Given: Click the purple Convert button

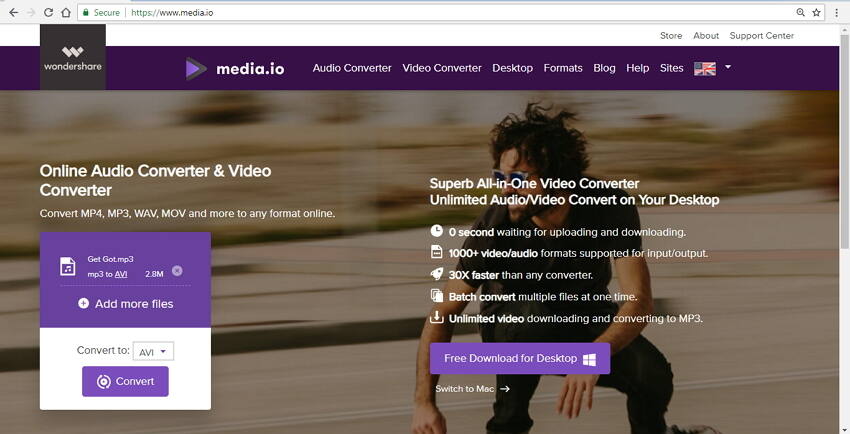Looking at the screenshot, I should [x=125, y=381].
